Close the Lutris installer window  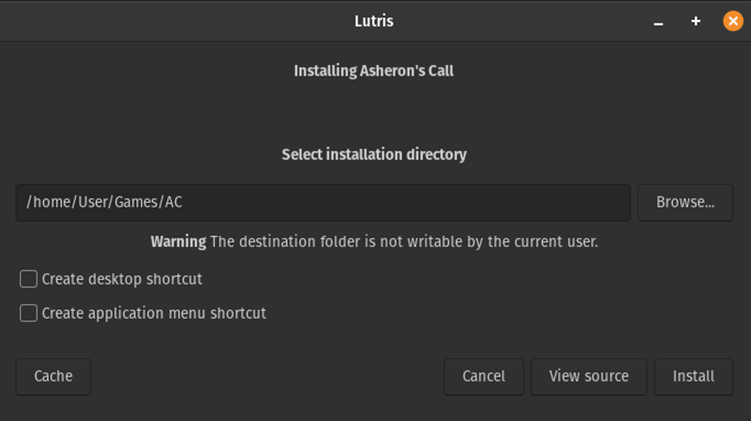pos(733,21)
